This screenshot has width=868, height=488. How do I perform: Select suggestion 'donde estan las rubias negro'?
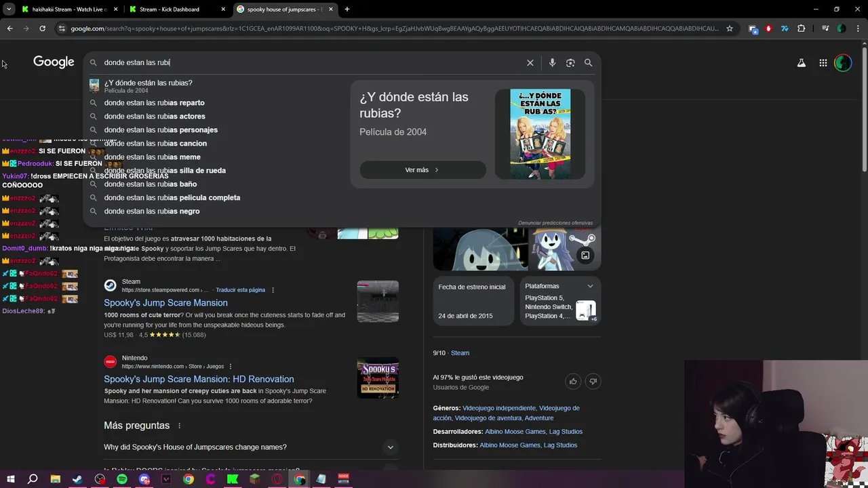click(217, 211)
